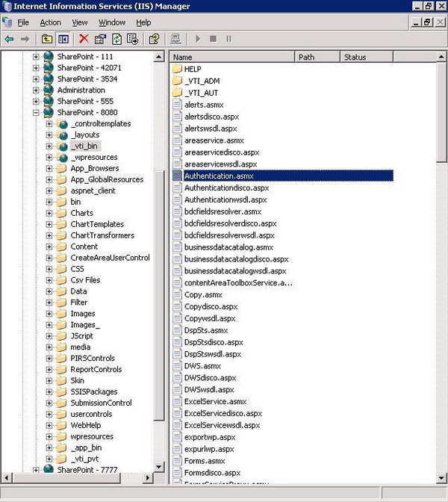Select the _wpresources node in tree
The width and height of the screenshot is (448, 502).
[x=94, y=157]
